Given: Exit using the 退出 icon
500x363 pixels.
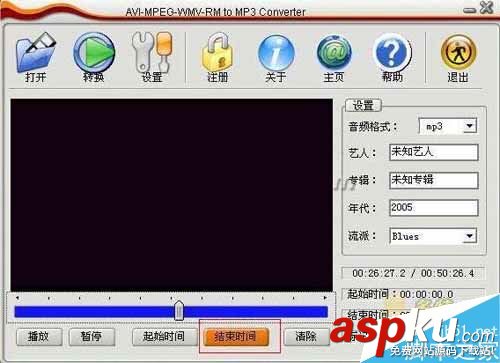Looking at the screenshot, I should [x=458, y=57].
